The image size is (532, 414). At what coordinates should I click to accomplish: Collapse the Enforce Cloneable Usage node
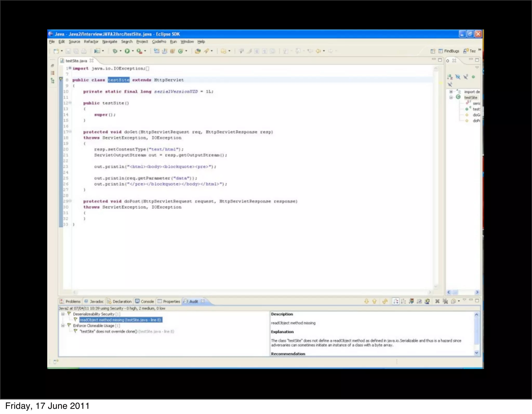point(63,325)
